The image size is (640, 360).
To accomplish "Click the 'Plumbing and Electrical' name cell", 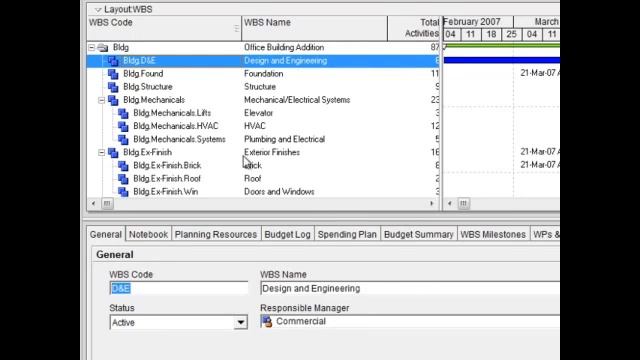I will [x=284, y=139].
